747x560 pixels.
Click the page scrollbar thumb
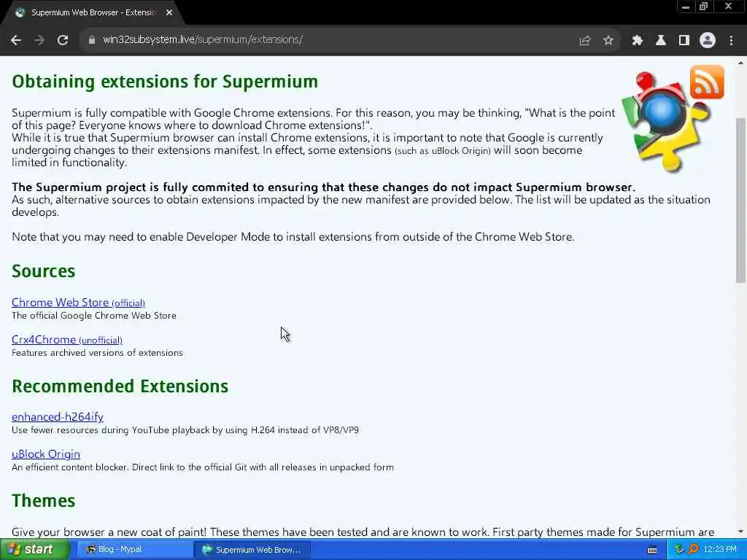741,200
